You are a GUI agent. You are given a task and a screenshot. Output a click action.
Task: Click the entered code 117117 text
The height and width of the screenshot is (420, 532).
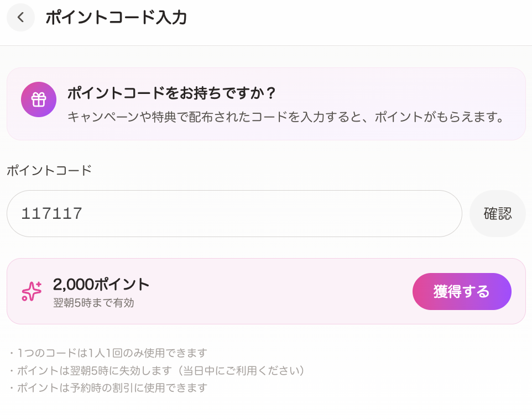coord(52,214)
